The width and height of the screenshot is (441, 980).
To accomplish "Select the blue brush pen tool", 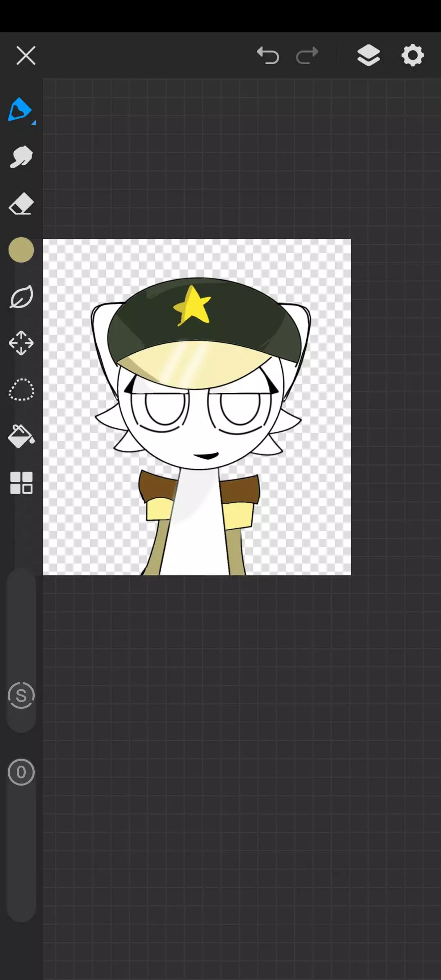I will pos(20,109).
